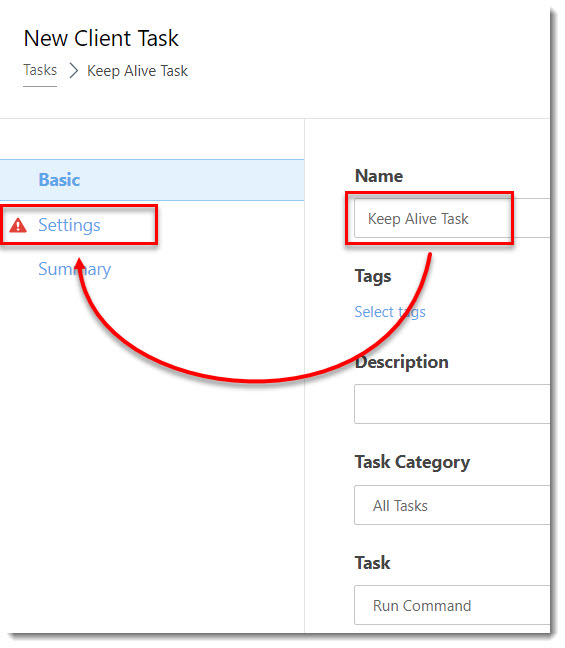The width and height of the screenshot is (565, 648).
Task: Expand the Task Category dropdown showing All Tasks
Action: coord(451,505)
